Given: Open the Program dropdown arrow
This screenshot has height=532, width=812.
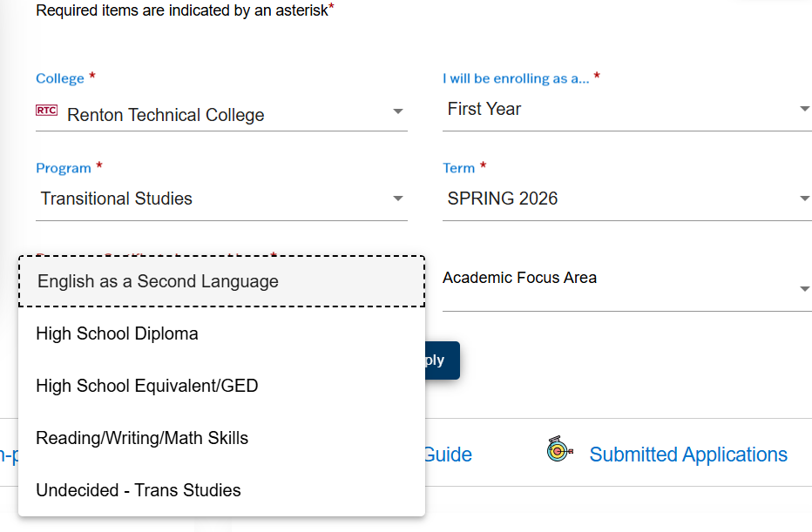Looking at the screenshot, I should coord(398,199).
